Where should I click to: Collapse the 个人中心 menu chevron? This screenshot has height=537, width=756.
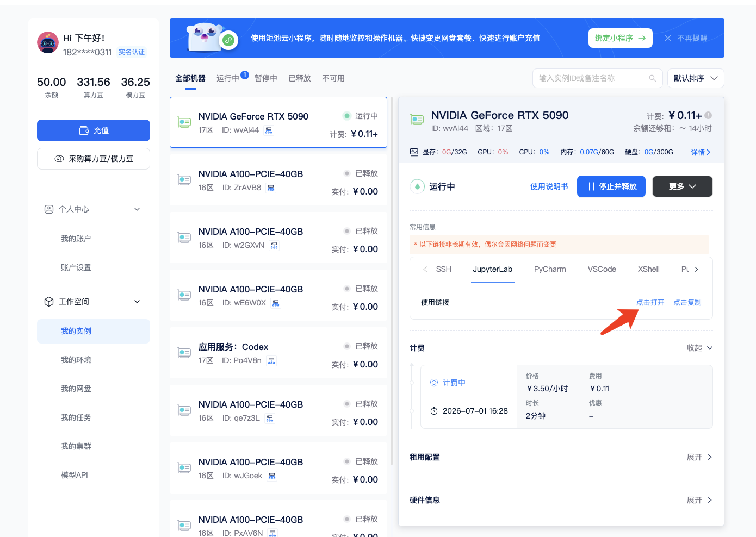tap(137, 209)
